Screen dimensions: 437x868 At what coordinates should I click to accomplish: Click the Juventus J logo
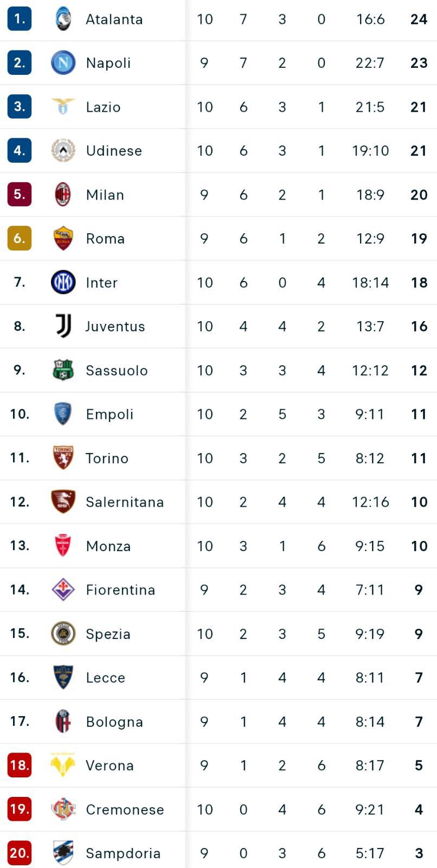[63, 326]
